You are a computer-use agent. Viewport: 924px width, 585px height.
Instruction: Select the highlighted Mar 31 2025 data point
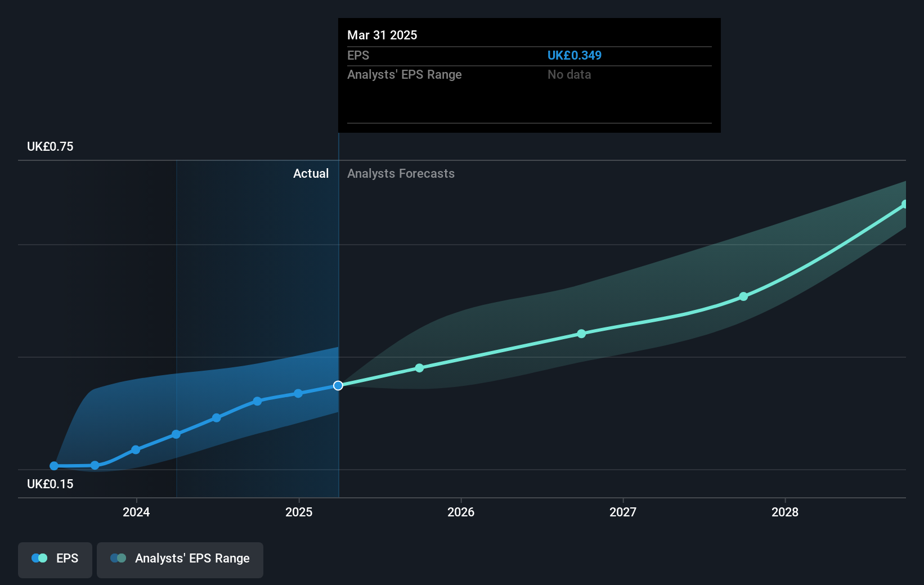click(338, 385)
